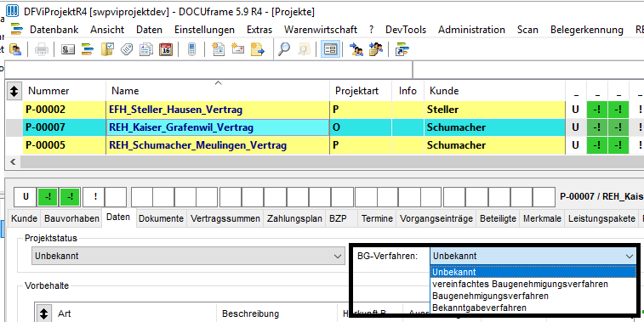Screen dimensions: 644x322
Task: Open the DevTools menu
Action: click(406, 30)
